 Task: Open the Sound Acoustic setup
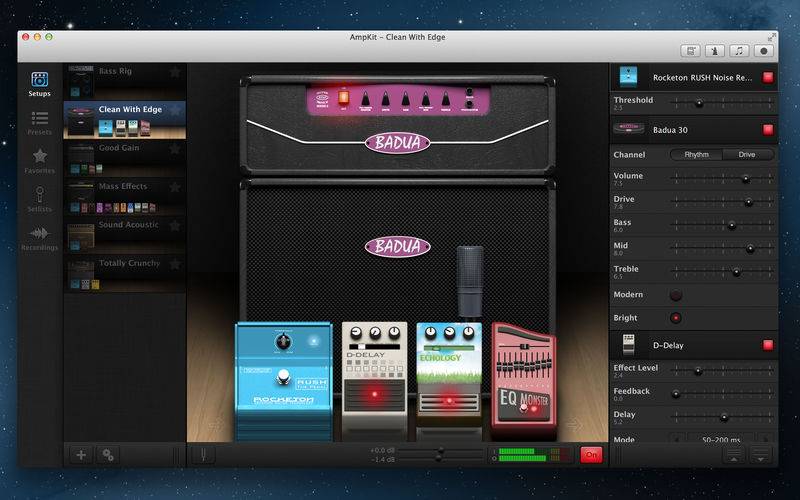click(124, 235)
